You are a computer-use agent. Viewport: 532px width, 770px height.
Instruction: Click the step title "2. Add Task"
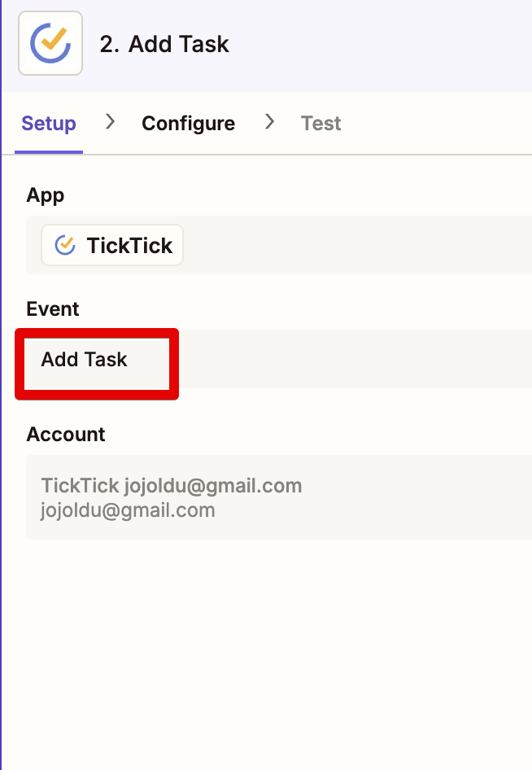point(164,44)
